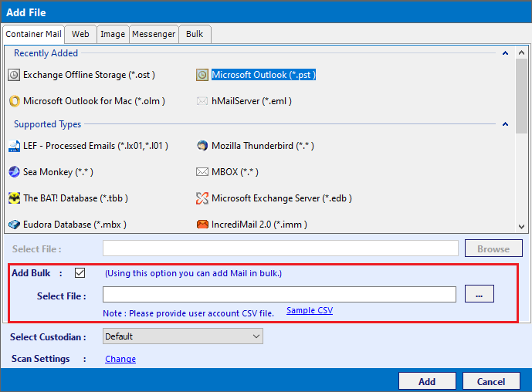
Task: Choose Eudora Database (*.mbx)
Action: point(75,225)
